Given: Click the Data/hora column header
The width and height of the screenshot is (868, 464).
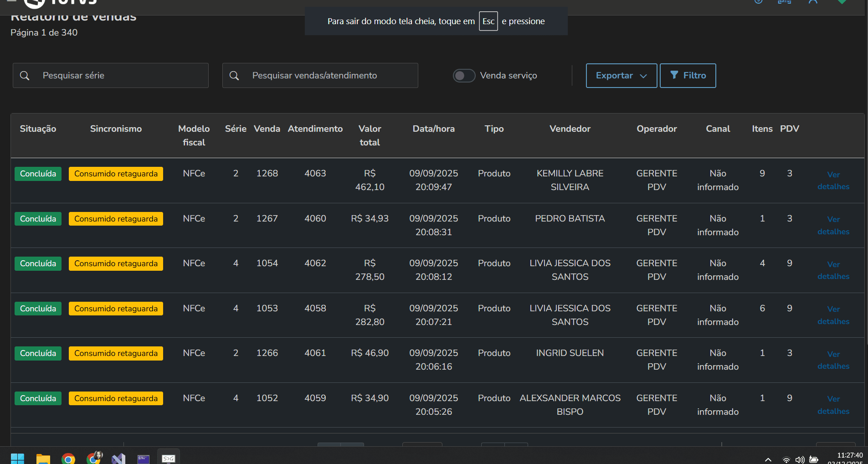Looking at the screenshot, I should coord(434,129).
